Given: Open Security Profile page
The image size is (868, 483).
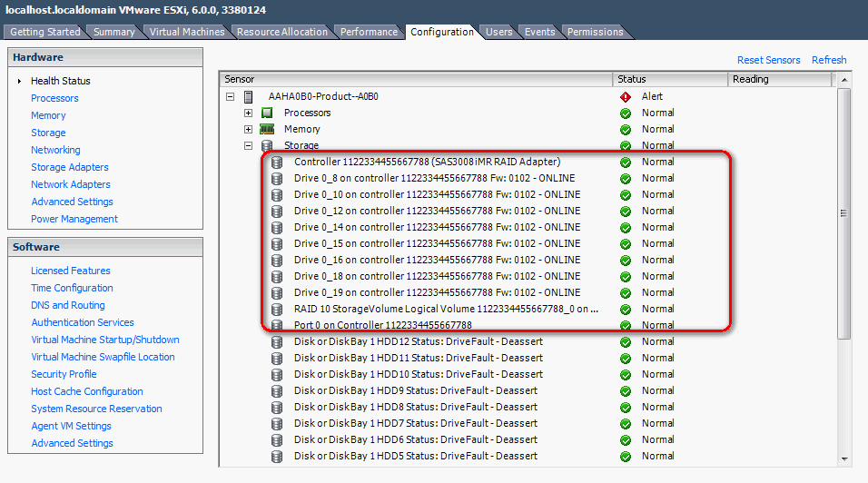Looking at the screenshot, I should (x=64, y=374).
